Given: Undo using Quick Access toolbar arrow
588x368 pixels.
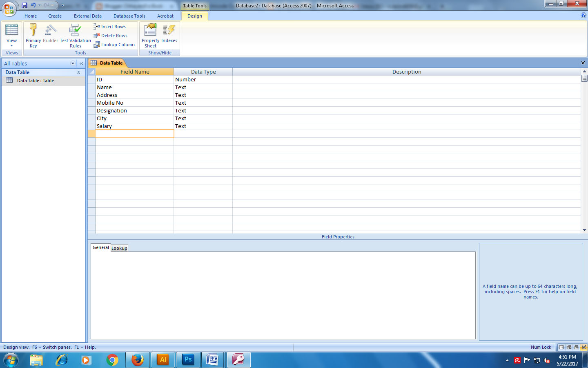Looking at the screenshot, I should click(33, 5).
